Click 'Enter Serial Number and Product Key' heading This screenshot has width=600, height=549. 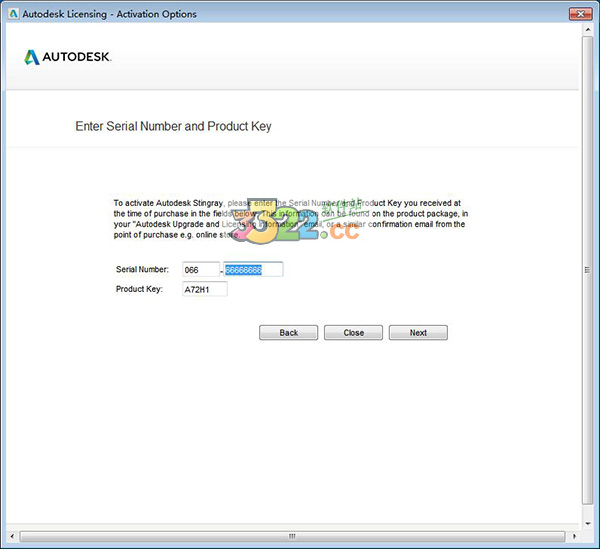[x=173, y=126]
